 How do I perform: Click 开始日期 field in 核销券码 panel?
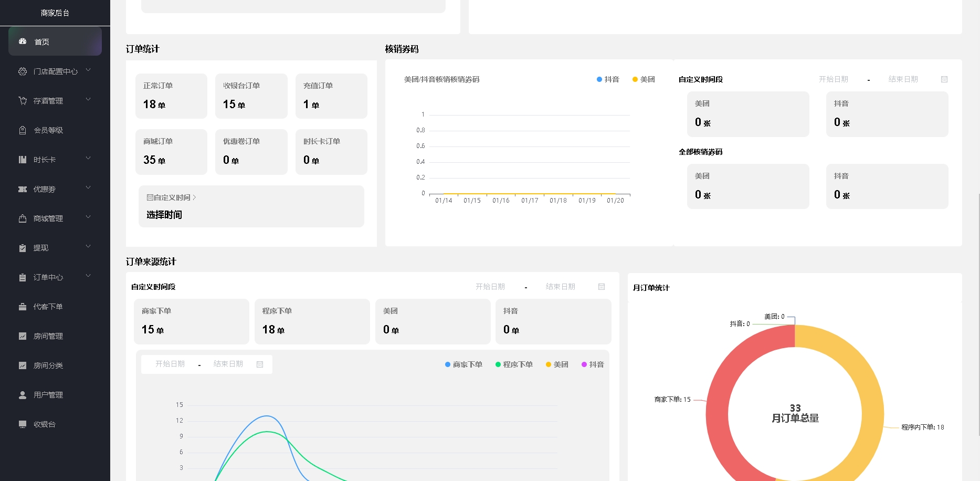(834, 79)
